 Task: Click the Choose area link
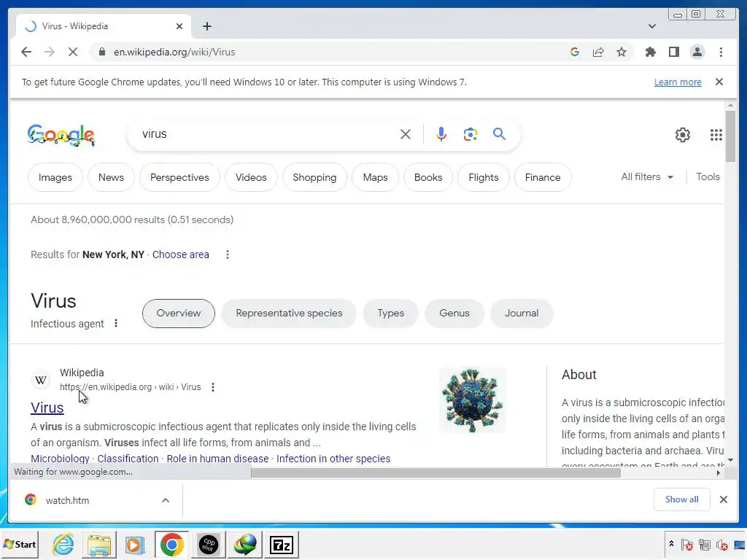pos(181,254)
